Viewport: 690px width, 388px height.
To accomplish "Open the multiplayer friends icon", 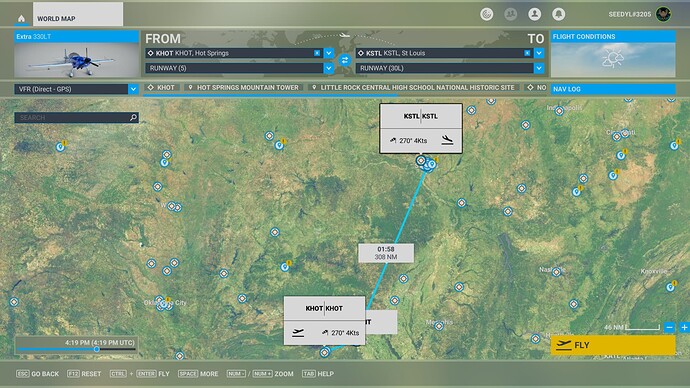I will 510,14.
